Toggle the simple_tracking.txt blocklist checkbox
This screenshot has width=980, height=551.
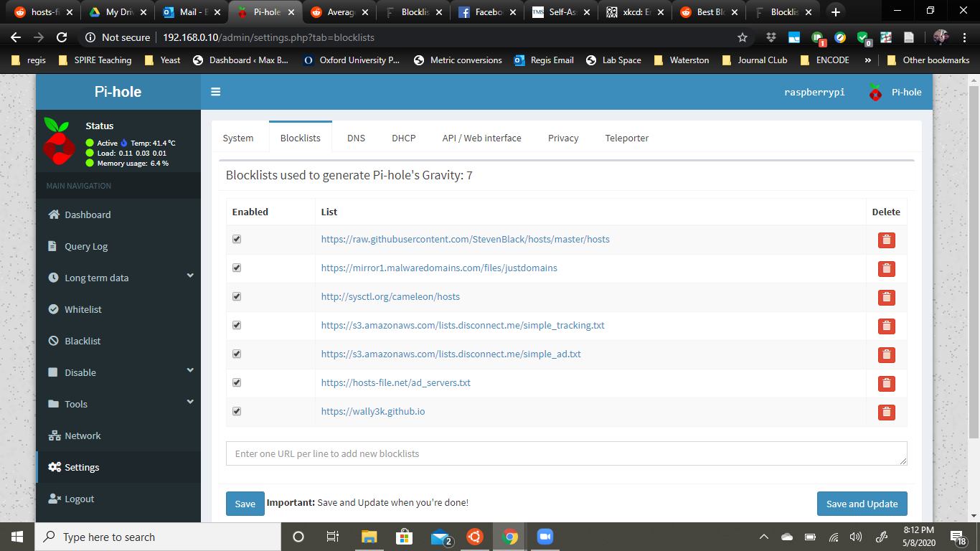point(237,325)
